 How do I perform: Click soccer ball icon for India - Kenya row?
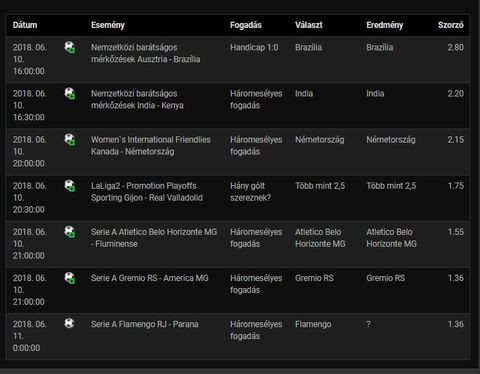coord(70,94)
